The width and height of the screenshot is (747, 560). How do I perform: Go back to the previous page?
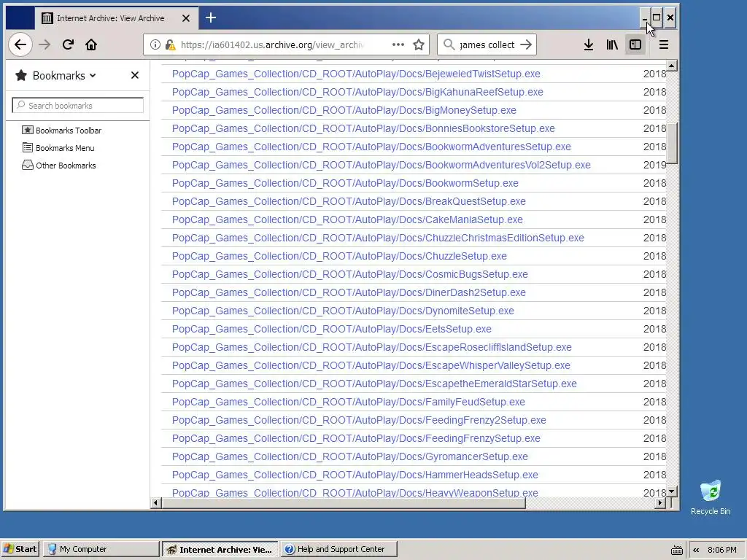[x=20, y=44]
